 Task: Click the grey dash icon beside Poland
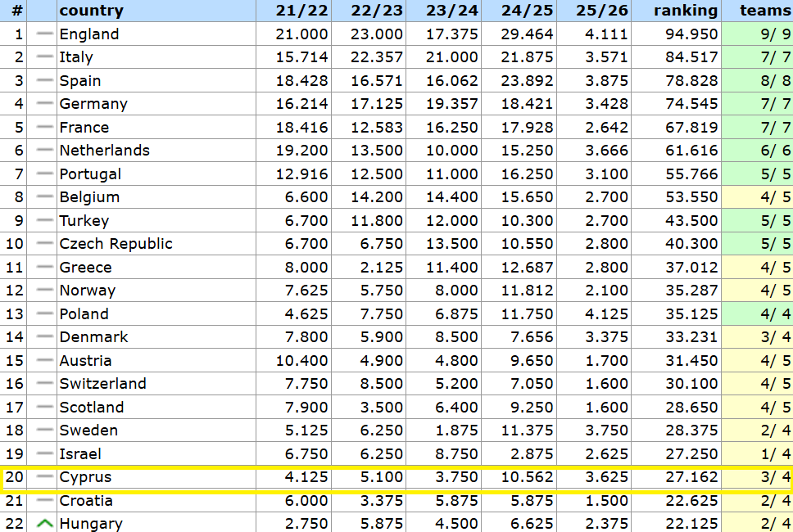[45, 314]
